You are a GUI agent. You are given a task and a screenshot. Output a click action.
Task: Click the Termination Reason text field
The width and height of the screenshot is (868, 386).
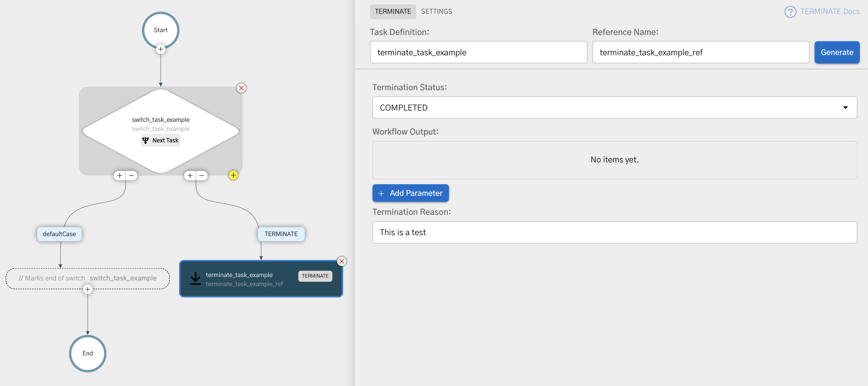click(614, 232)
